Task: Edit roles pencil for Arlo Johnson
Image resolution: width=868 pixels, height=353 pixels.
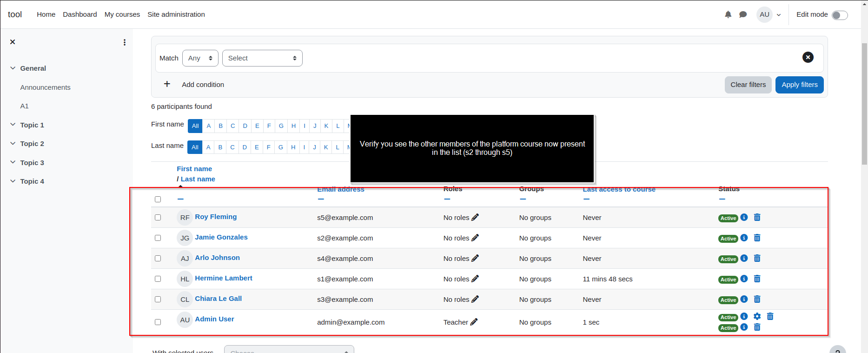Action: tap(475, 258)
